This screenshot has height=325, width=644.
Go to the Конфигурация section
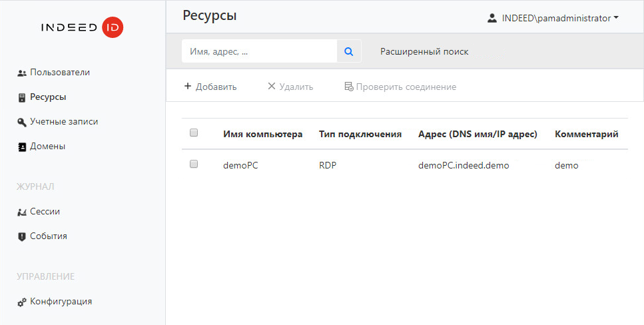pyautogui.click(x=61, y=302)
